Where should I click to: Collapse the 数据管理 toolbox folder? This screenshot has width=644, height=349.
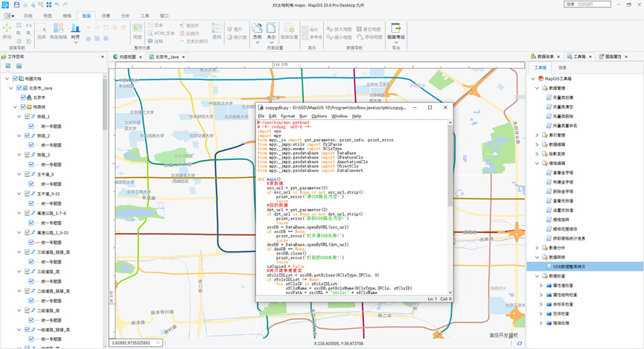tap(537, 88)
